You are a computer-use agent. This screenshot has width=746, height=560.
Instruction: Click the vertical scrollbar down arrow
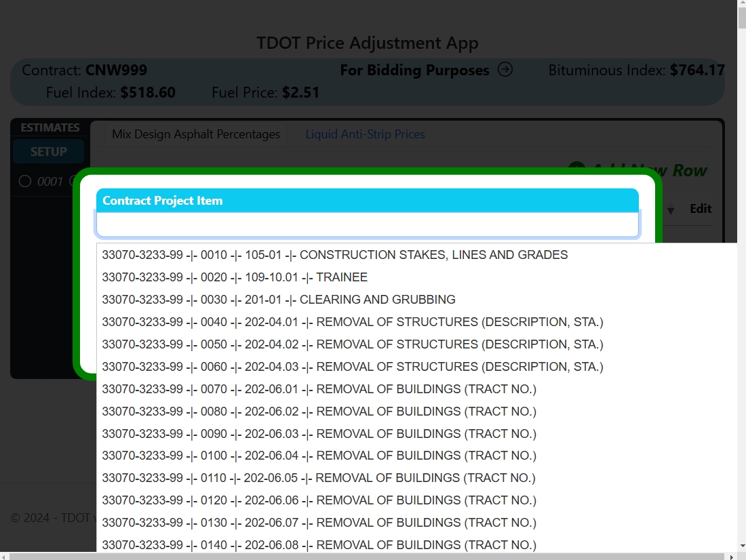point(742,546)
